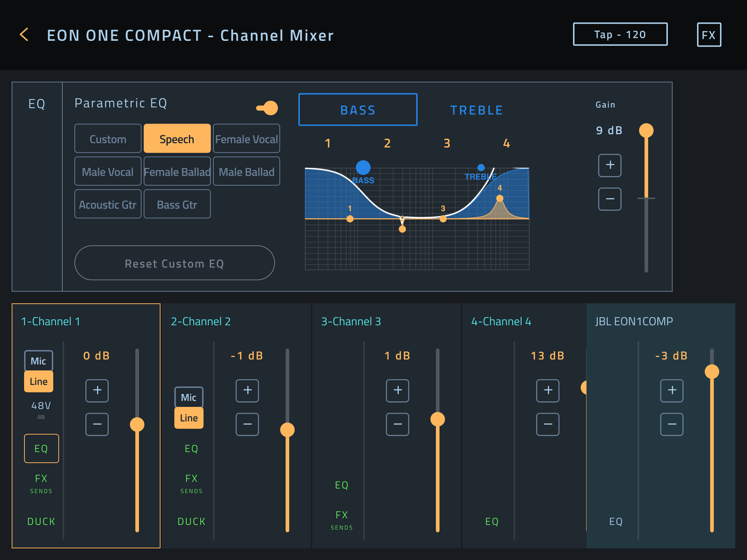Toggle the Parametric EQ switch
The height and width of the screenshot is (560, 747).
pyautogui.click(x=267, y=108)
